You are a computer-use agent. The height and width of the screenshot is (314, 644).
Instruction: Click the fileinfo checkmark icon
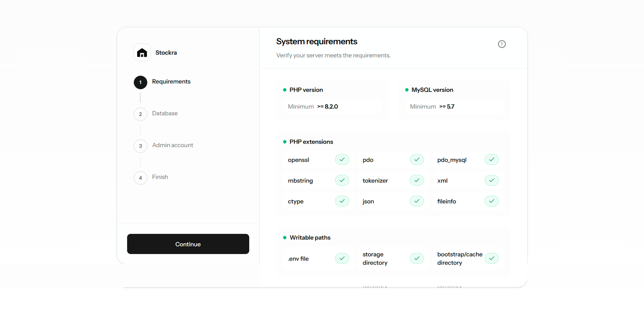491,201
